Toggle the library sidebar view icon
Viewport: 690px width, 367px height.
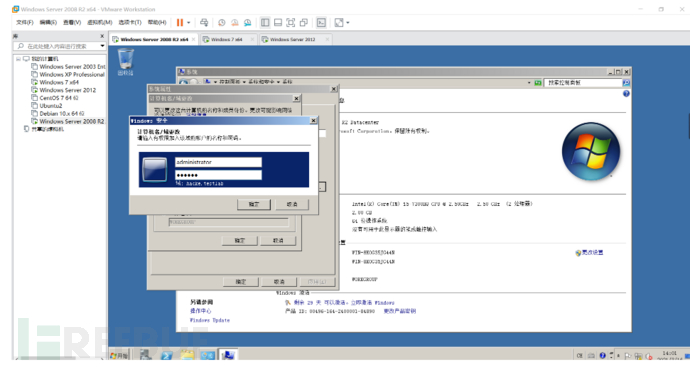(265, 22)
